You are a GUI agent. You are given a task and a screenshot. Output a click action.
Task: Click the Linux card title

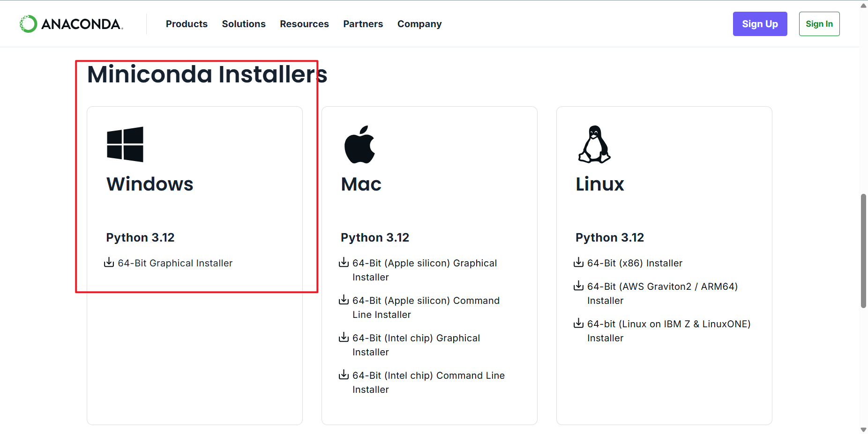tap(599, 184)
